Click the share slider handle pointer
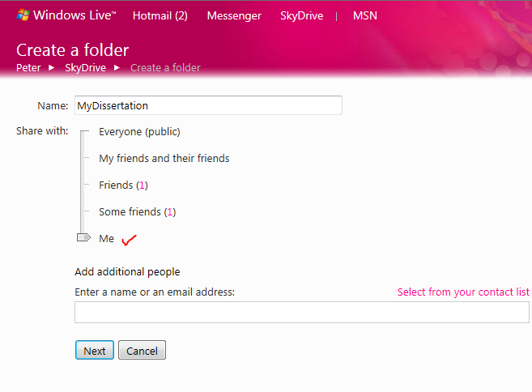The width and height of the screenshot is (532, 392). tap(83, 237)
